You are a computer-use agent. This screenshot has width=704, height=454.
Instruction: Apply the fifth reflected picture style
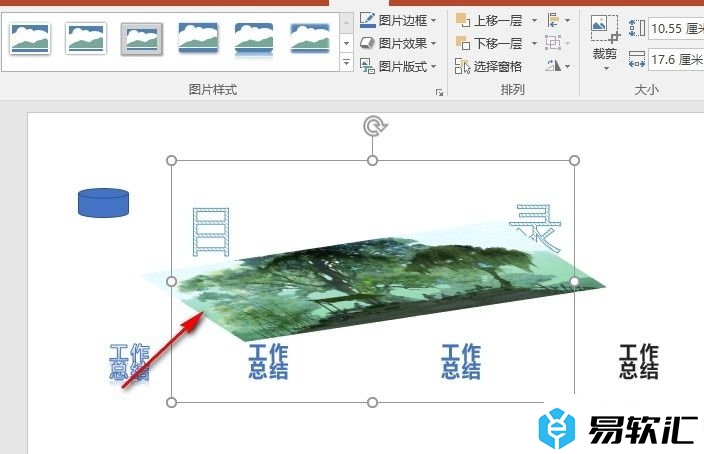(254, 40)
